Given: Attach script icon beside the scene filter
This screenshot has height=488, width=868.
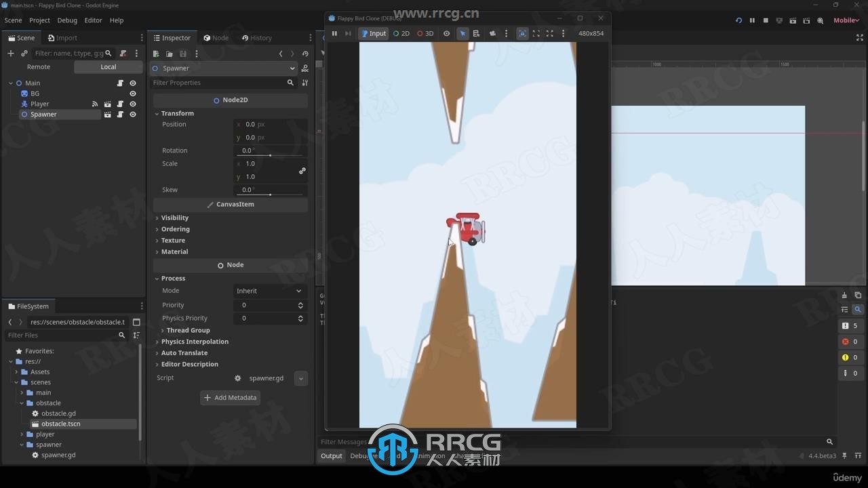Looking at the screenshot, I should [x=123, y=53].
